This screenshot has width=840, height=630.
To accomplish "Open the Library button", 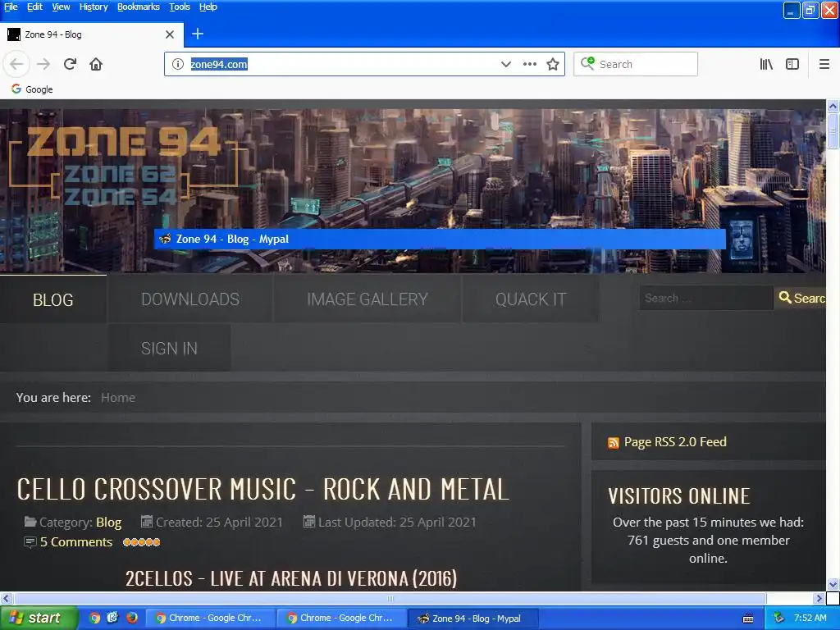I will [766, 64].
